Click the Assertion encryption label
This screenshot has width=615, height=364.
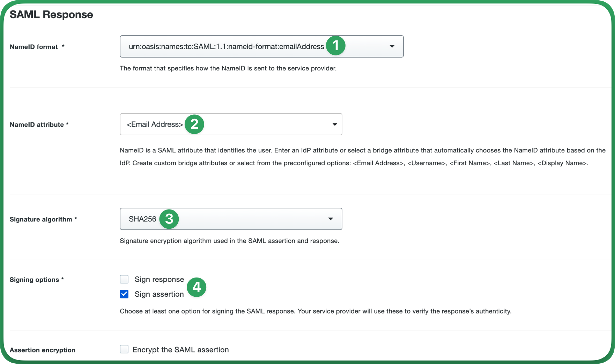(x=43, y=350)
